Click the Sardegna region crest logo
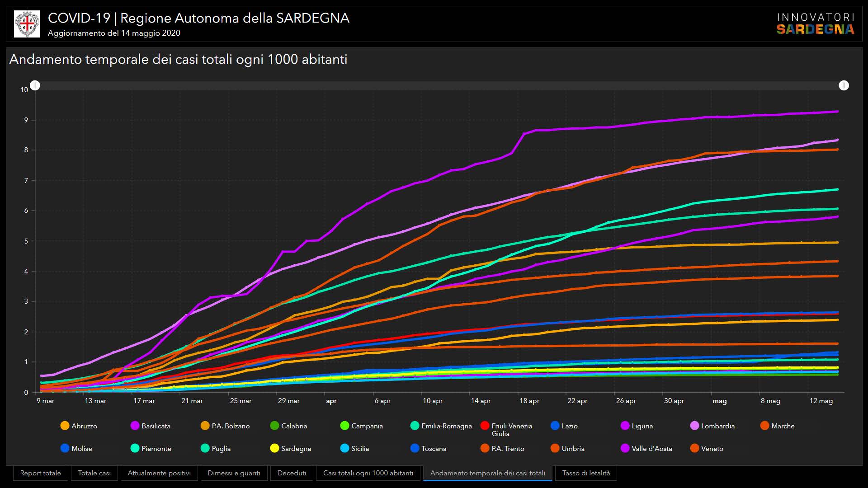This screenshot has width=868, height=488. point(27,24)
